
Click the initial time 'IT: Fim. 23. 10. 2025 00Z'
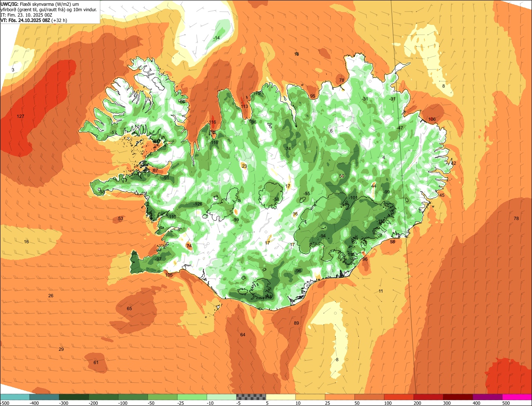coord(26,15)
